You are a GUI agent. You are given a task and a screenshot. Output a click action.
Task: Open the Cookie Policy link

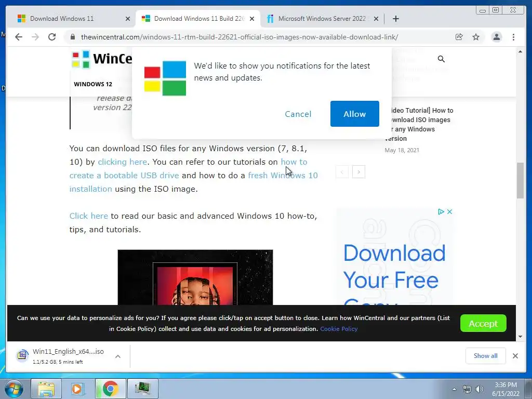pyautogui.click(x=339, y=329)
